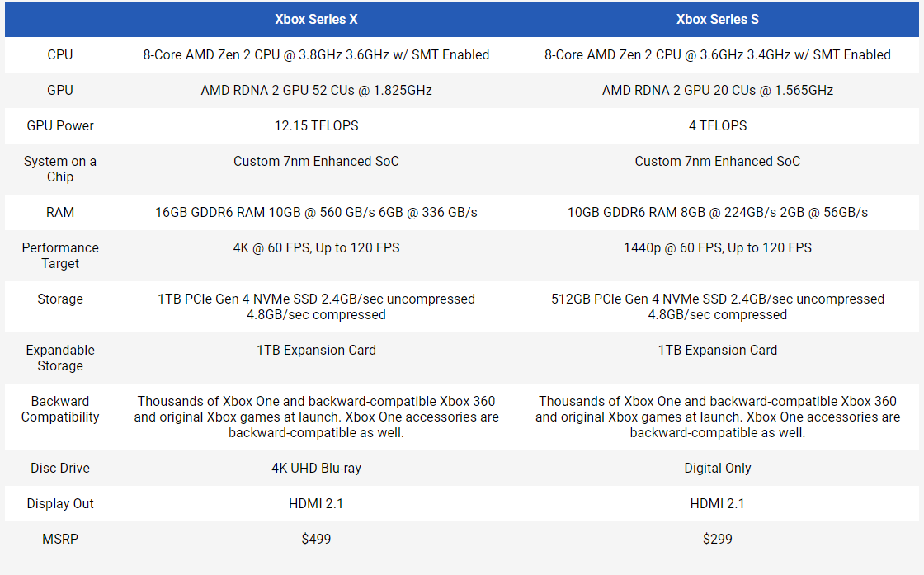Select the 52 CUs @ 1.825GHz GPU cell
Image resolution: width=924 pixels, height=575 pixels.
316,90
